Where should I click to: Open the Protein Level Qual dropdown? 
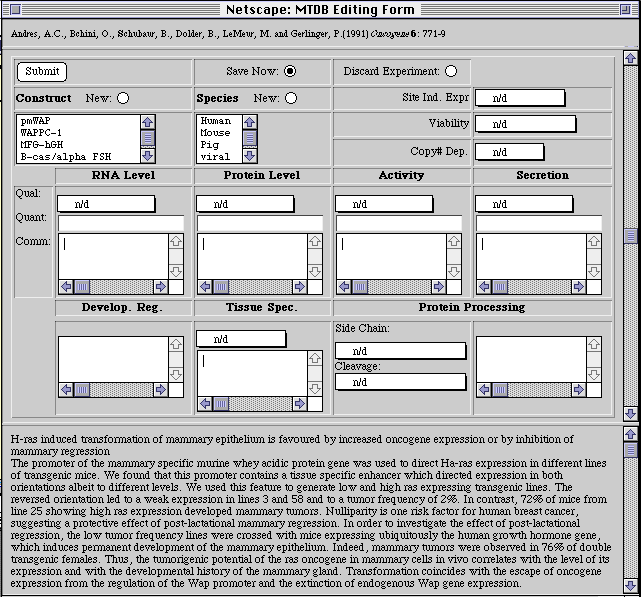(x=245, y=204)
